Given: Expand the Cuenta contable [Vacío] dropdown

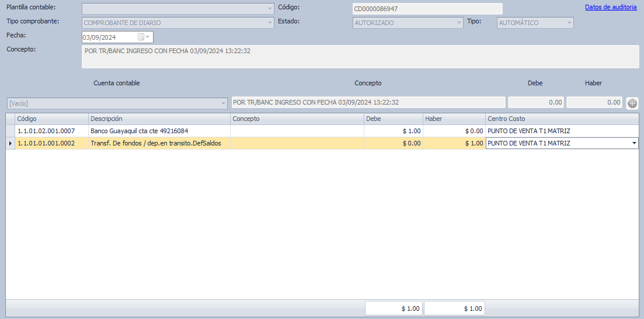Looking at the screenshot, I should (223, 103).
